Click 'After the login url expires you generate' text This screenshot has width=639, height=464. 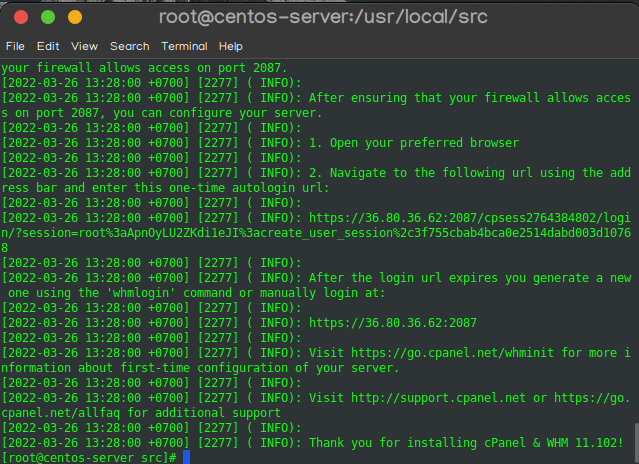point(449,278)
